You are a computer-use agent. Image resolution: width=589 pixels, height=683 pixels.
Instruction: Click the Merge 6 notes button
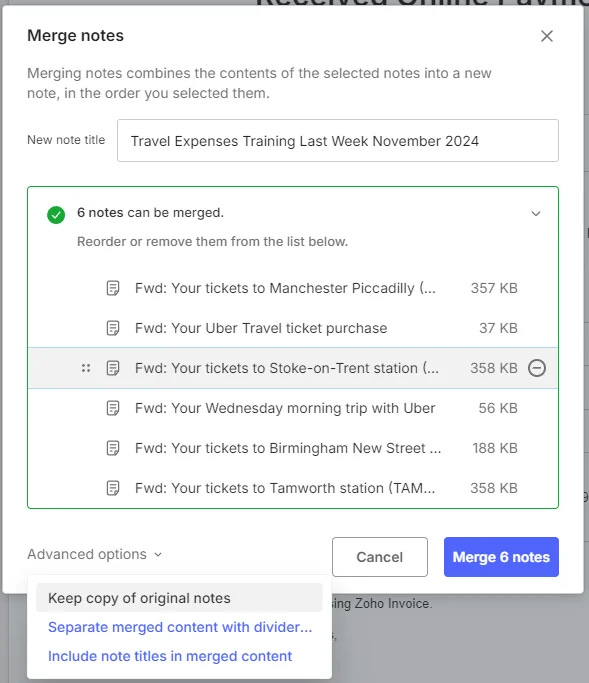click(501, 557)
